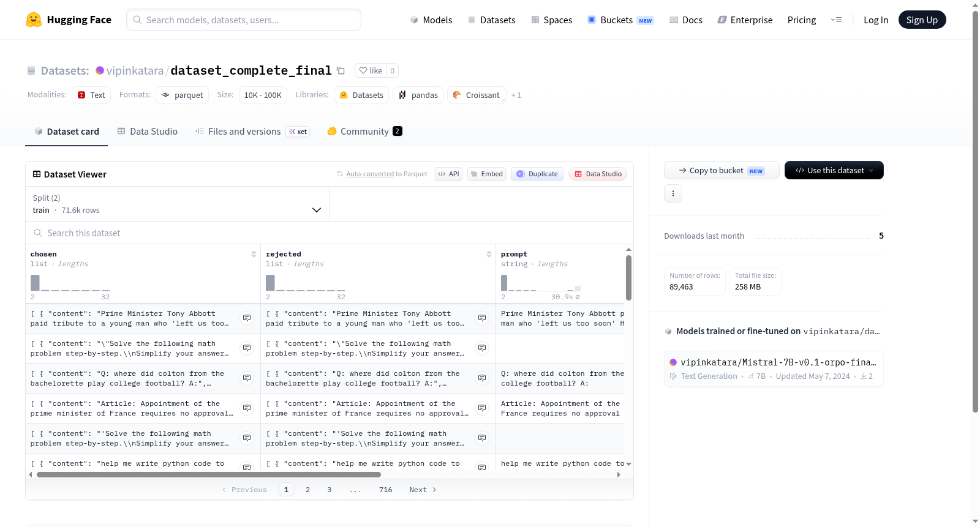This screenshot has height=527, width=980.
Task: Jump to page 716
Action: point(386,490)
